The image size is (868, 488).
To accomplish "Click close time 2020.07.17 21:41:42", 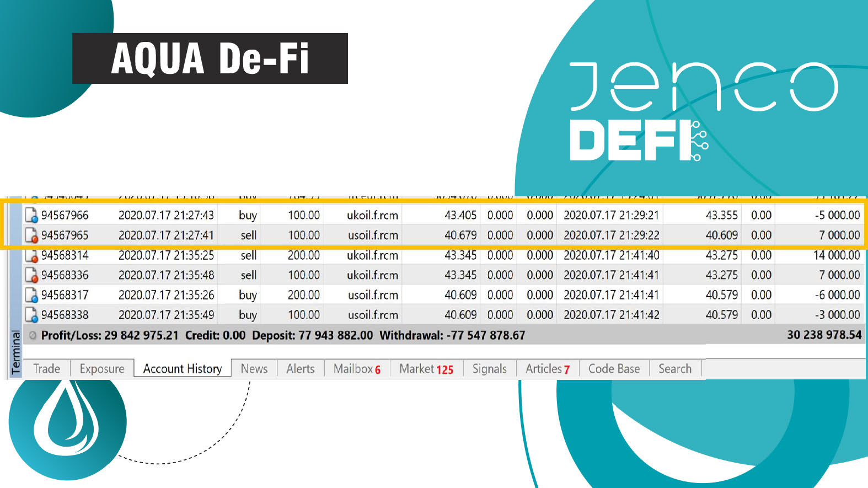I will (x=612, y=315).
